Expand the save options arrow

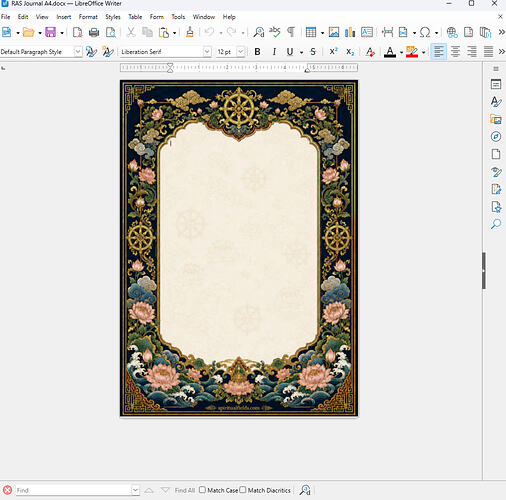pyautogui.click(x=62, y=33)
